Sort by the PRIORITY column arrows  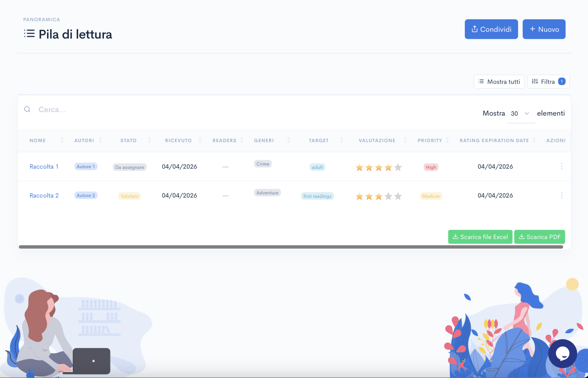(x=447, y=140)
